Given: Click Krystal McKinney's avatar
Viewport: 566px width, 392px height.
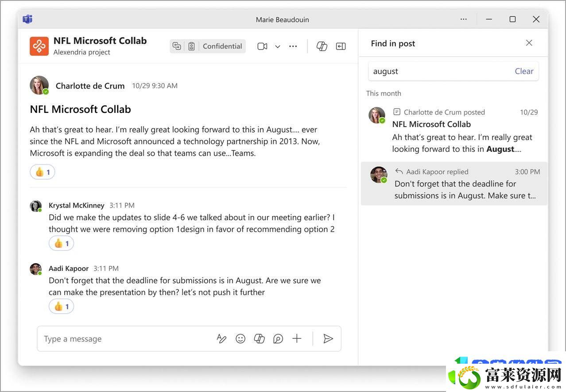Looking at the screenshot, I should [x=36, y=206].
